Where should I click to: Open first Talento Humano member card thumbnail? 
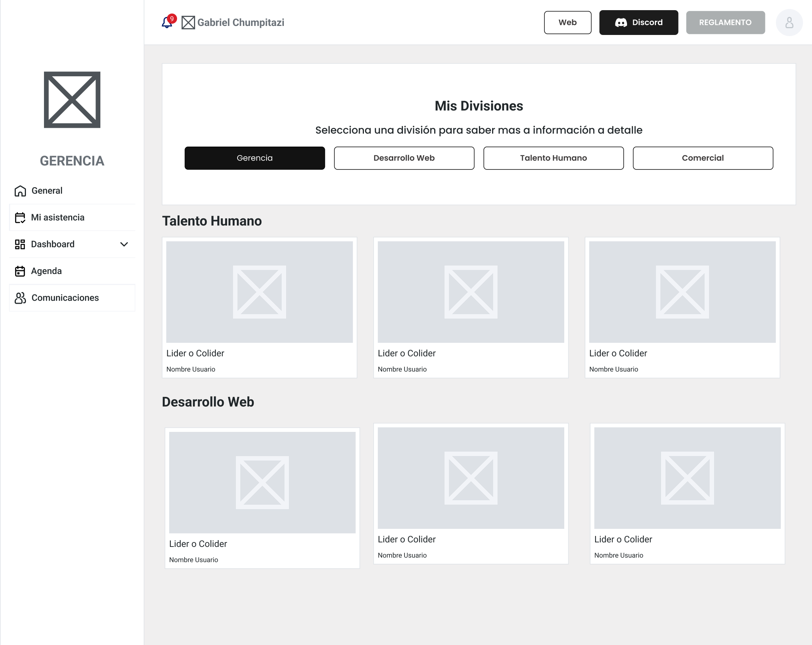[x=259, y=292]
